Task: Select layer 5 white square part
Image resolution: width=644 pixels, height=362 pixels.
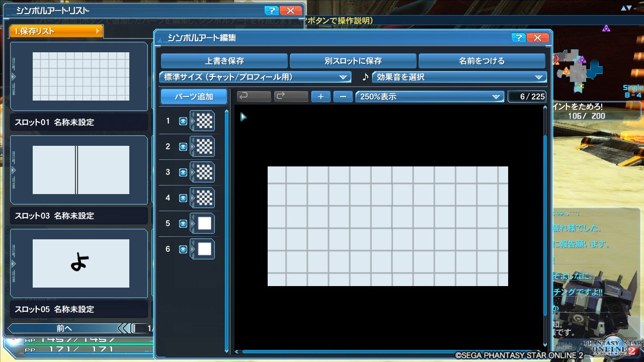Action: pos(203,224)
